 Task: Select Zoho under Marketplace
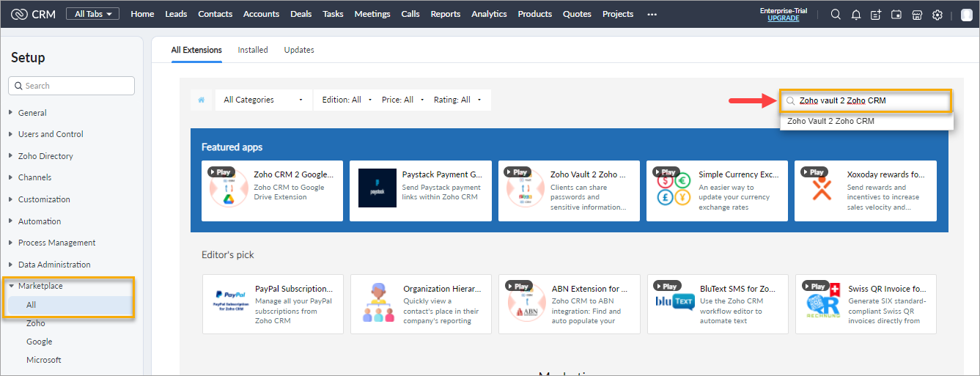click(35, 323)
